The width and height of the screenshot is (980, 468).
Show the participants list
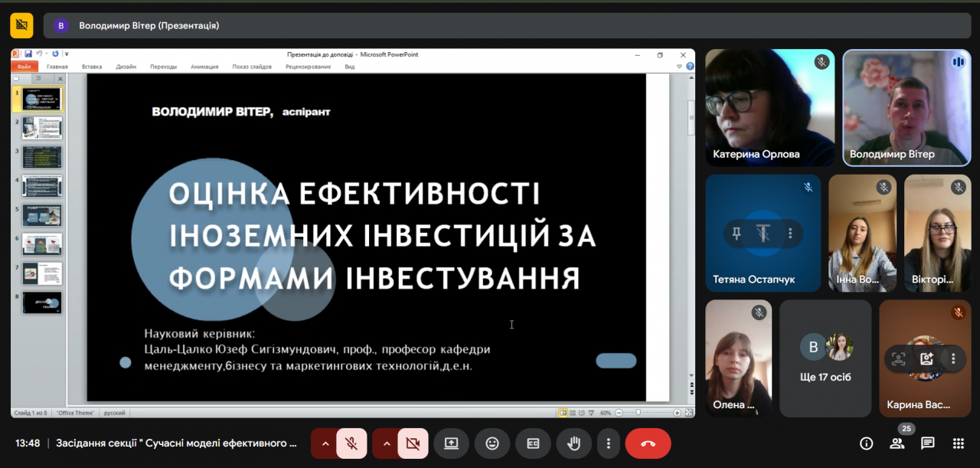897,443
